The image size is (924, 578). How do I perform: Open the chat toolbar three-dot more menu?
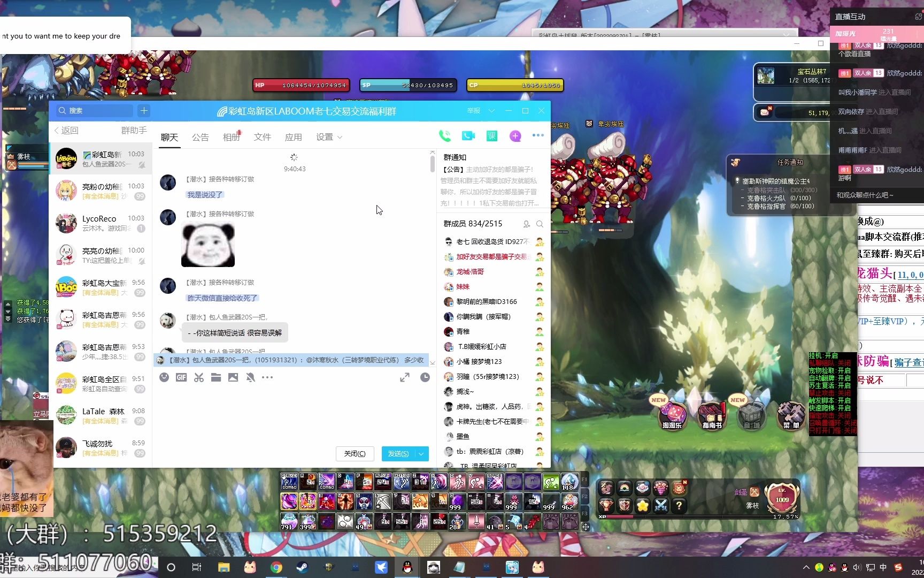coord(267,377)
